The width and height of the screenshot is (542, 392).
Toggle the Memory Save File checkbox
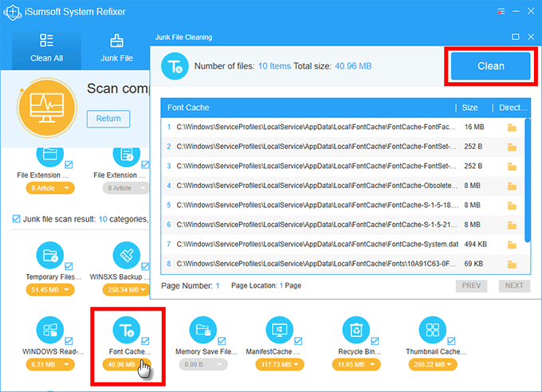click(222, 341)
